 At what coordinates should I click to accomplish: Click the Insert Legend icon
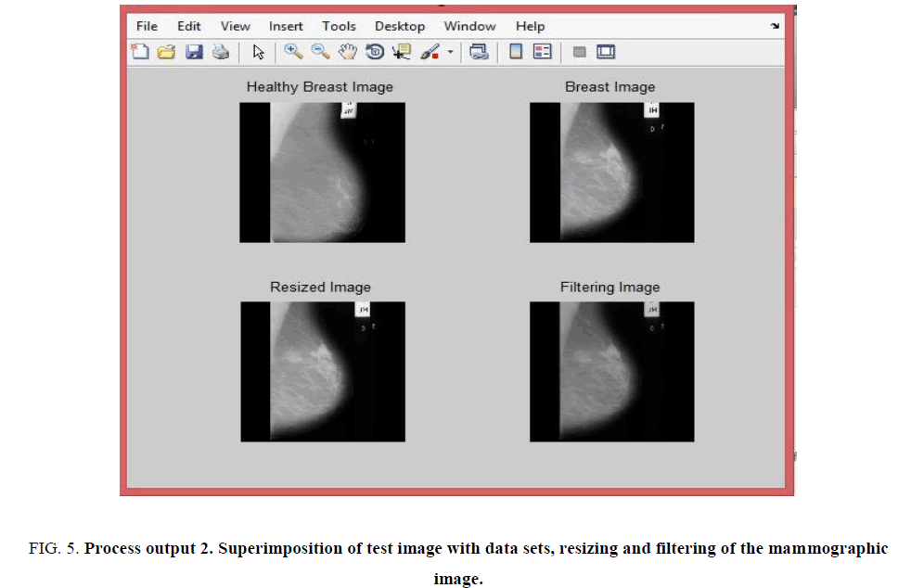point(542,52)
